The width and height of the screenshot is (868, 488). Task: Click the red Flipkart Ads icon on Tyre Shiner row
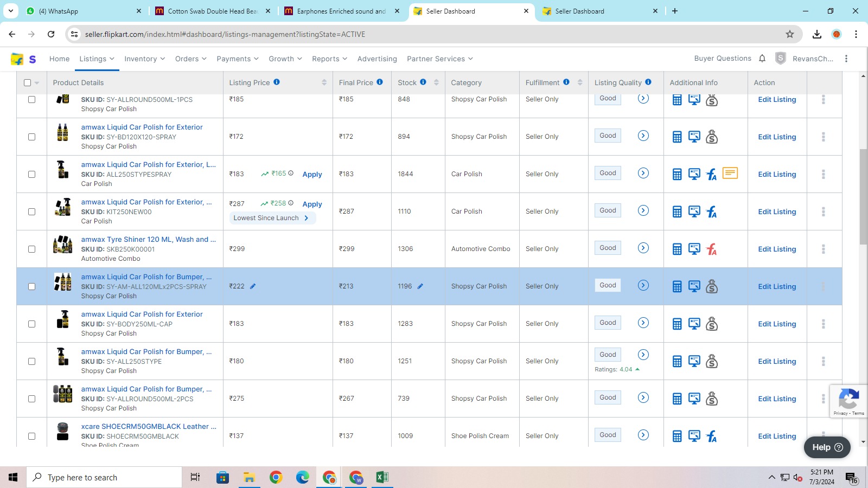click(711, 249)
